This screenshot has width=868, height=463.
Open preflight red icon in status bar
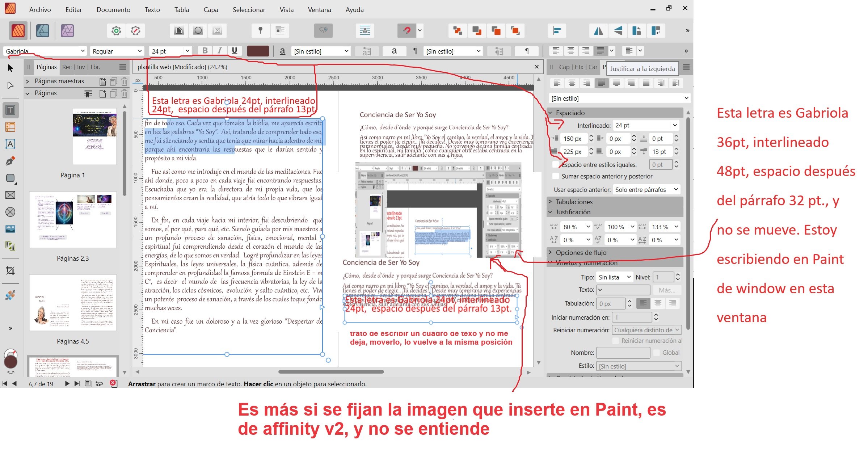[114, 383]
